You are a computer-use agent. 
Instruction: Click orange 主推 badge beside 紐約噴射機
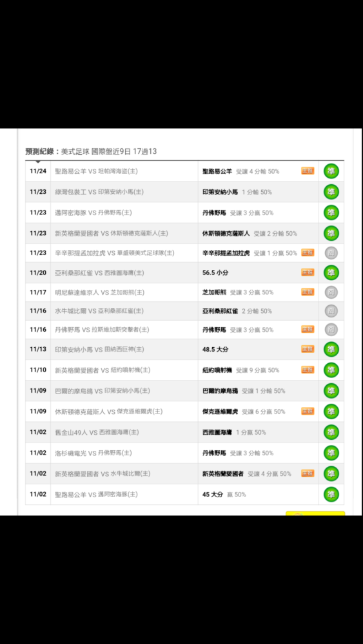(x=308, y=370)
